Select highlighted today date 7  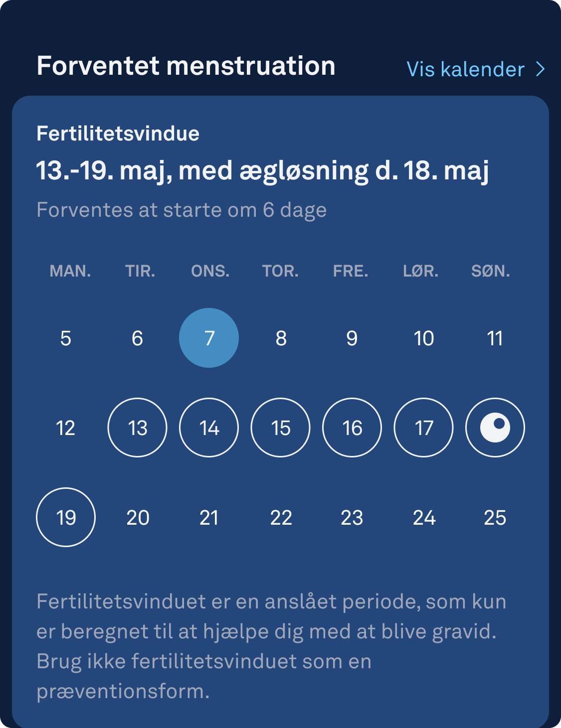[209, 338]
